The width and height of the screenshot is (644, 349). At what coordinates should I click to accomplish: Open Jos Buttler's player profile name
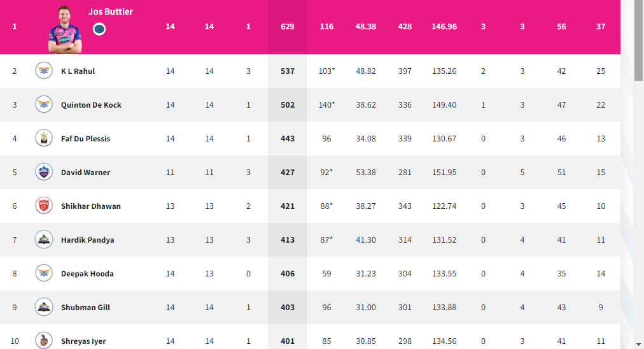click(x=111, y=11)
